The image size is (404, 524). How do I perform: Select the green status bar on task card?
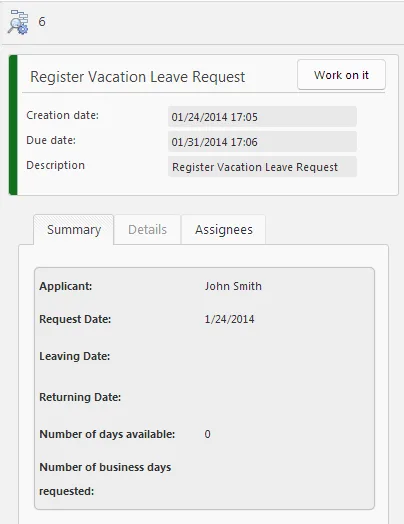click(13, 125)
